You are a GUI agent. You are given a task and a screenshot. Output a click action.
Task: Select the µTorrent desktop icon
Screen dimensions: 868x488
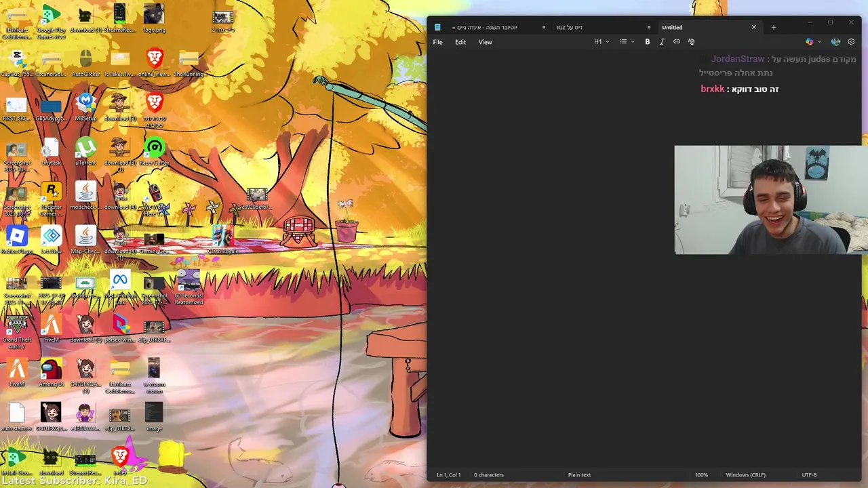pyautogui.click(x=85, y=152)
